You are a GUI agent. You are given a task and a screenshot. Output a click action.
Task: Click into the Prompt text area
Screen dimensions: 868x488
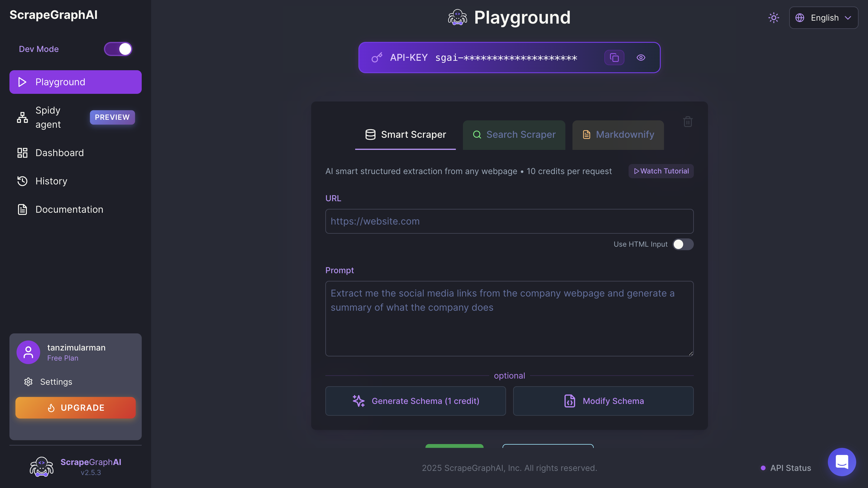point(509,319)
